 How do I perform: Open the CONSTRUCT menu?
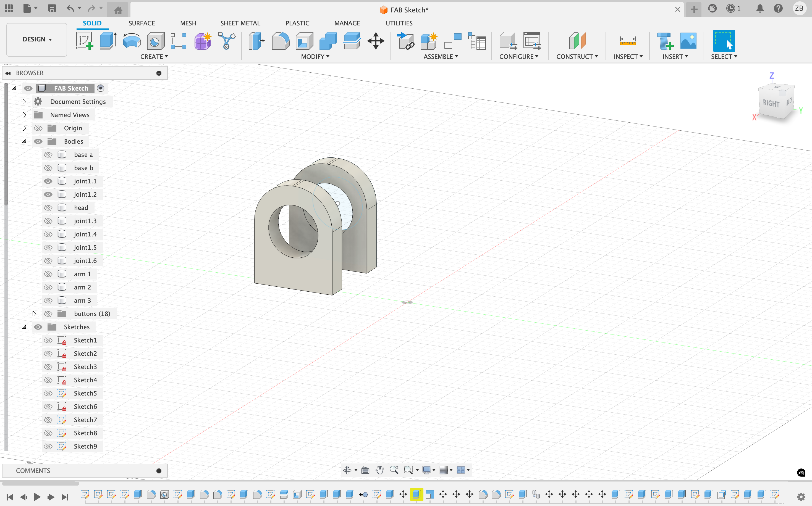[x=577, y=57]
